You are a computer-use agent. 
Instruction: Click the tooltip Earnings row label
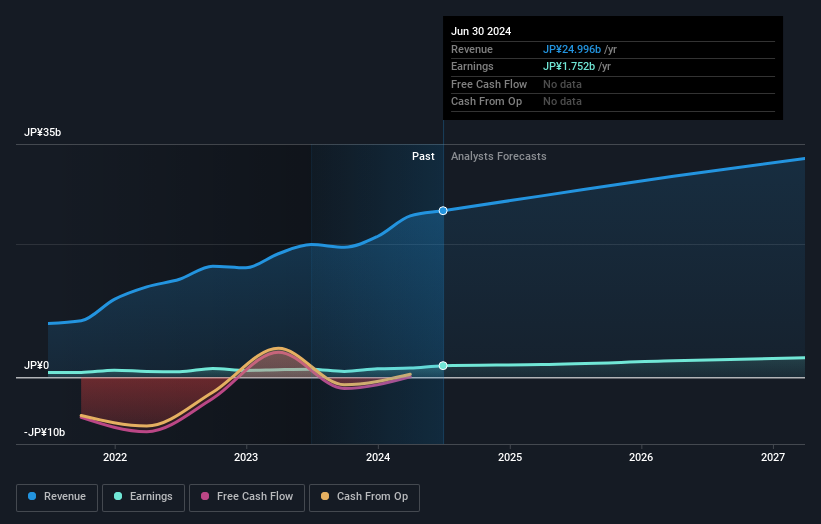coord(472,66)
